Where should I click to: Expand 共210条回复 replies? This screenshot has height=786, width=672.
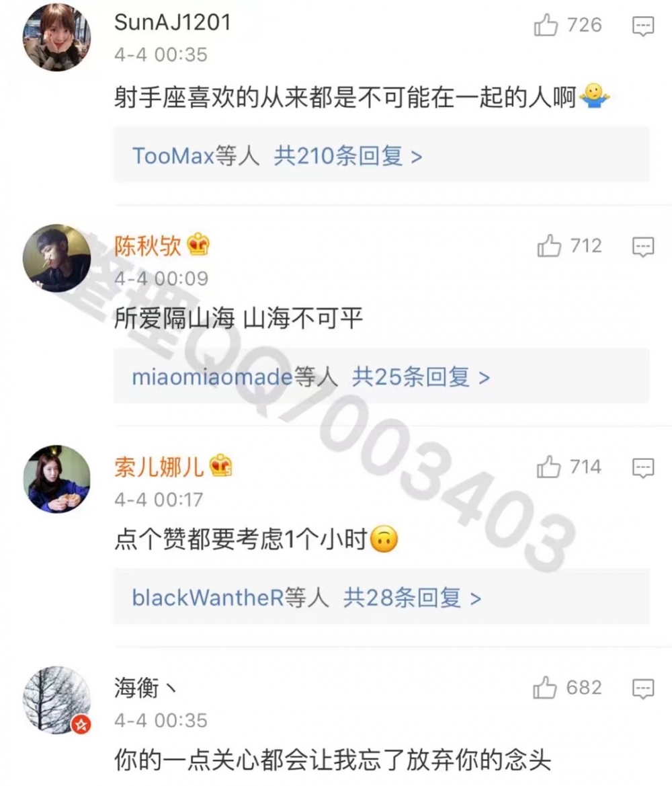[x=348, y=156]
